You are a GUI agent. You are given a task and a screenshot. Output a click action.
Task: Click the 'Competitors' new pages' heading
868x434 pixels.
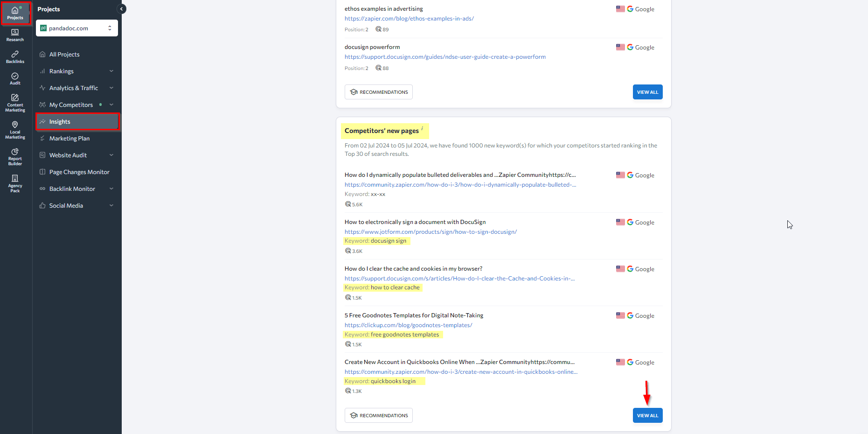[x=382, y=131]
